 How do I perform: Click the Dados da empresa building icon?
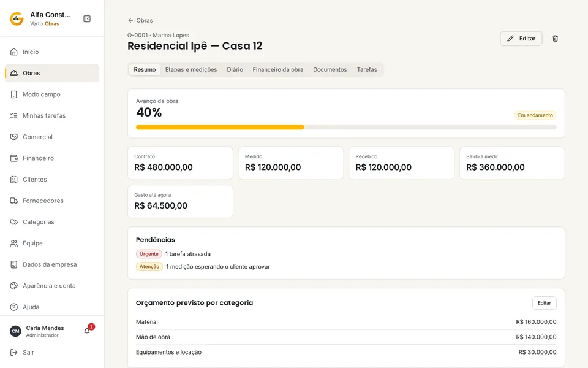click(14, 265)
